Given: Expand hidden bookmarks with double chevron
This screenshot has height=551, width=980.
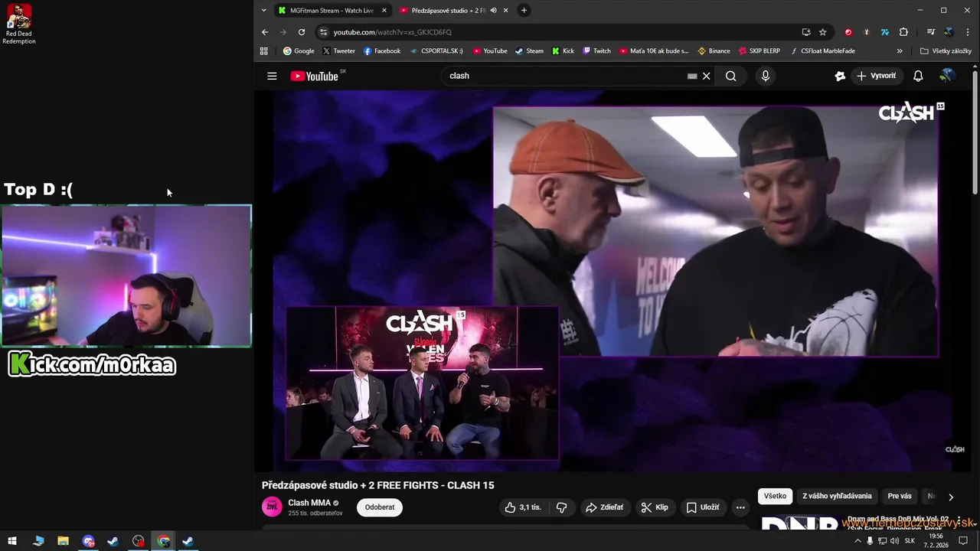Looking at the screenshot, I should 900,51.
